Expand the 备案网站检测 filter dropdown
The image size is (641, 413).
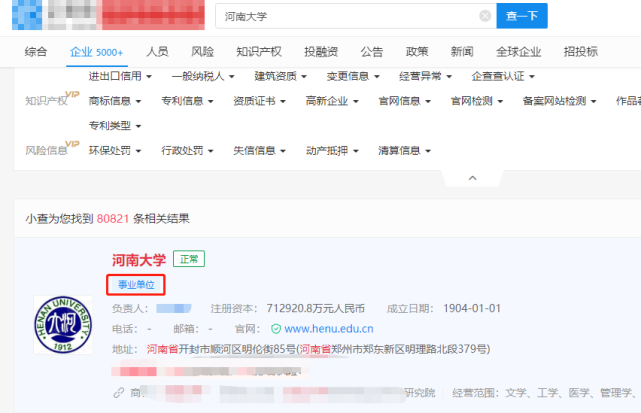coord(559,101)
